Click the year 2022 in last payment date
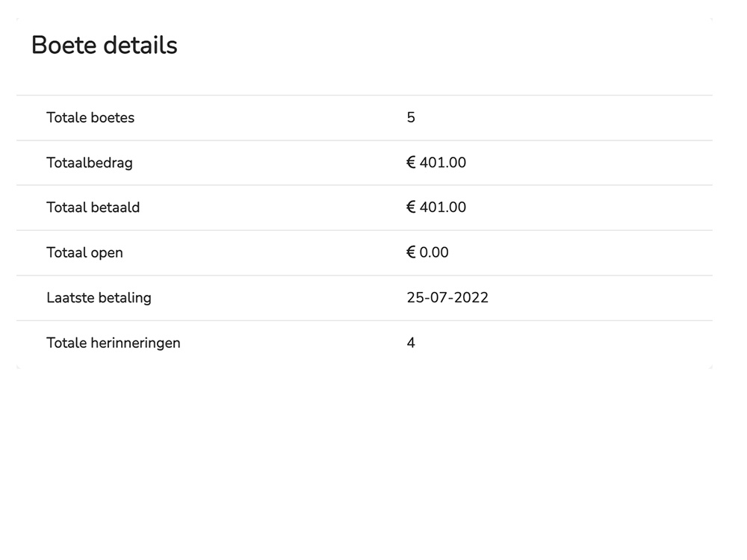The image size is (747, 560). coord(471,298)
